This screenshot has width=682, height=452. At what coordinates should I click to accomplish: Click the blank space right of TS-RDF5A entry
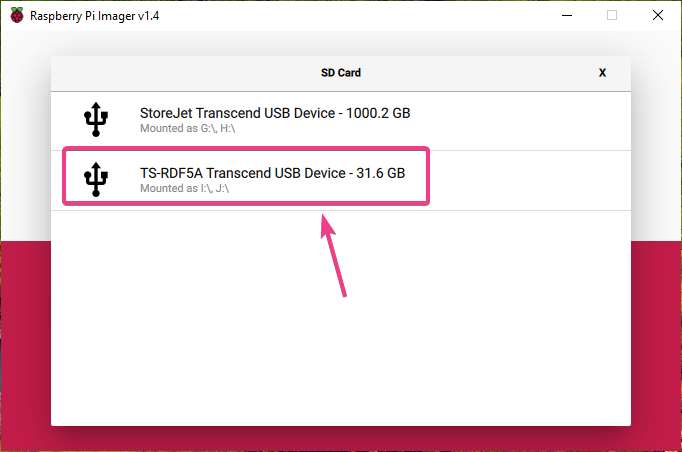click(530, 180)
